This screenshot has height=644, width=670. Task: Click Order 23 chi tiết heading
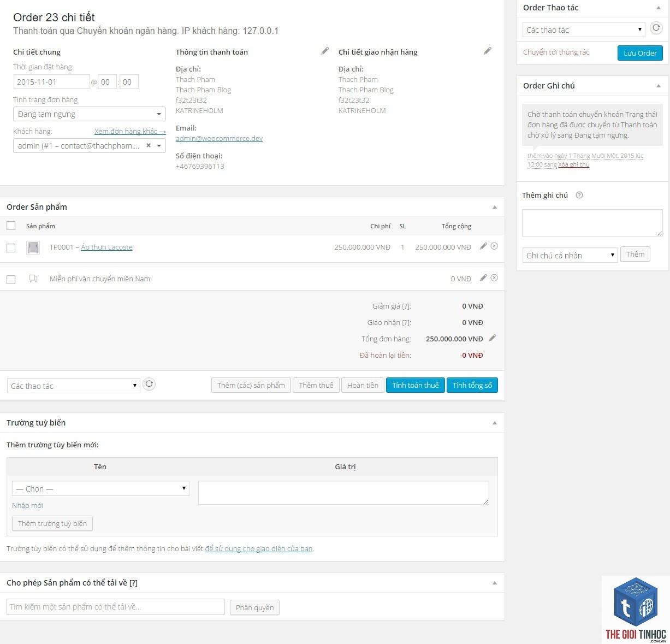[x=54, y=17]
